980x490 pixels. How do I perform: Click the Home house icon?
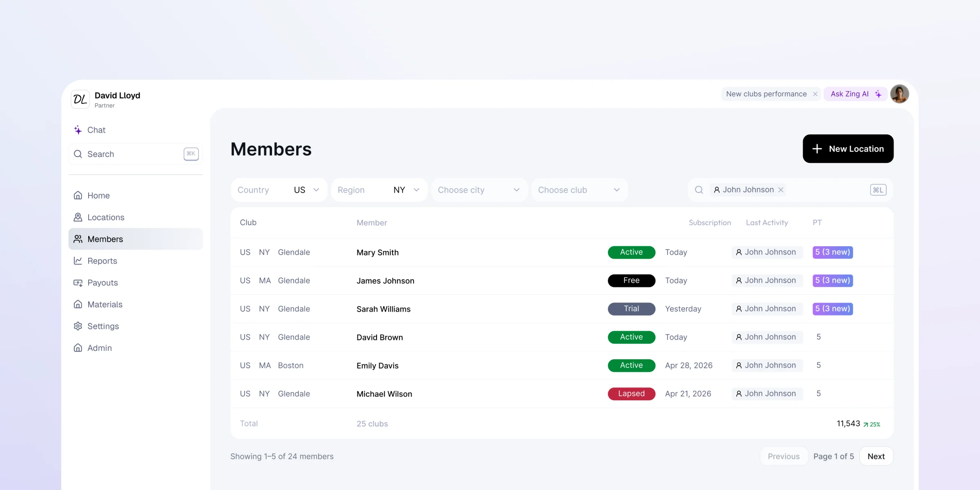(78, 195)
